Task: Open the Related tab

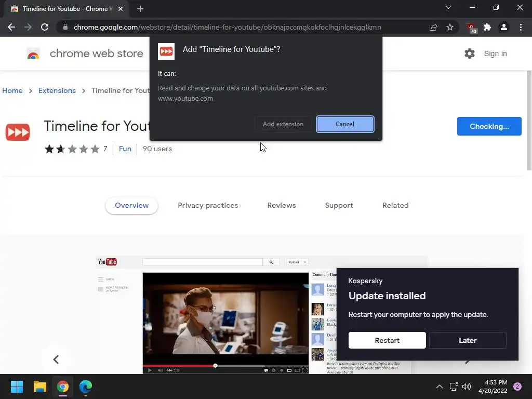Action: coord(395,206)
